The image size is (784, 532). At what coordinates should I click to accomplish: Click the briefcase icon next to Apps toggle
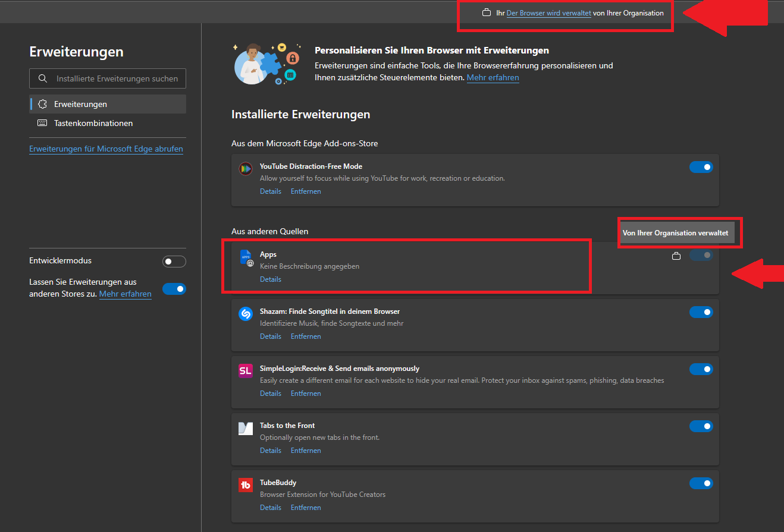point(676,256)
